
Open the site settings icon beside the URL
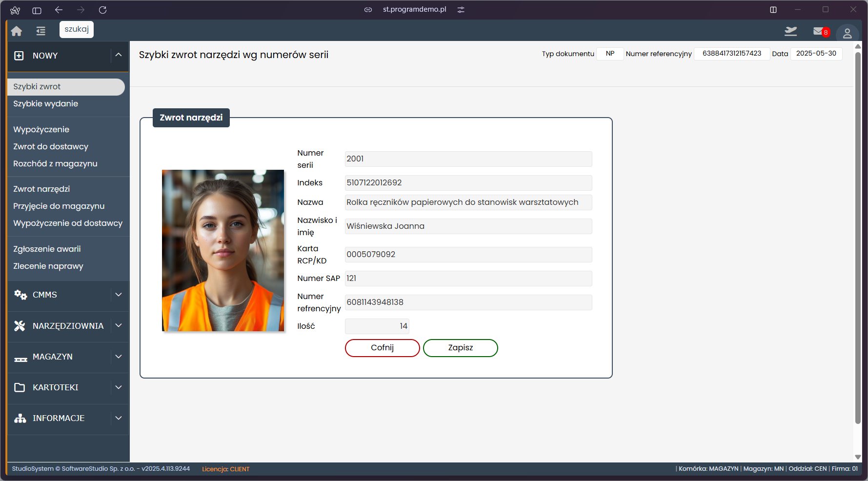click(x=461, y=10)
